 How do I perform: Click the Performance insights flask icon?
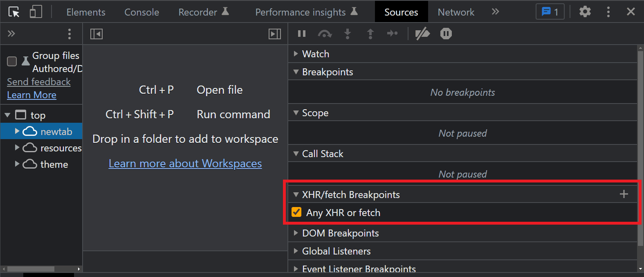(354, 11)
